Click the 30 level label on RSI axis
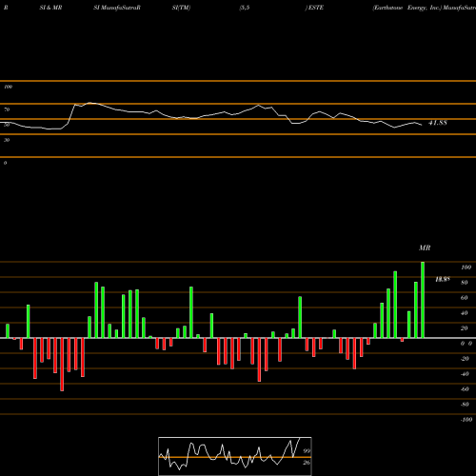 click(x=7, y=140)
